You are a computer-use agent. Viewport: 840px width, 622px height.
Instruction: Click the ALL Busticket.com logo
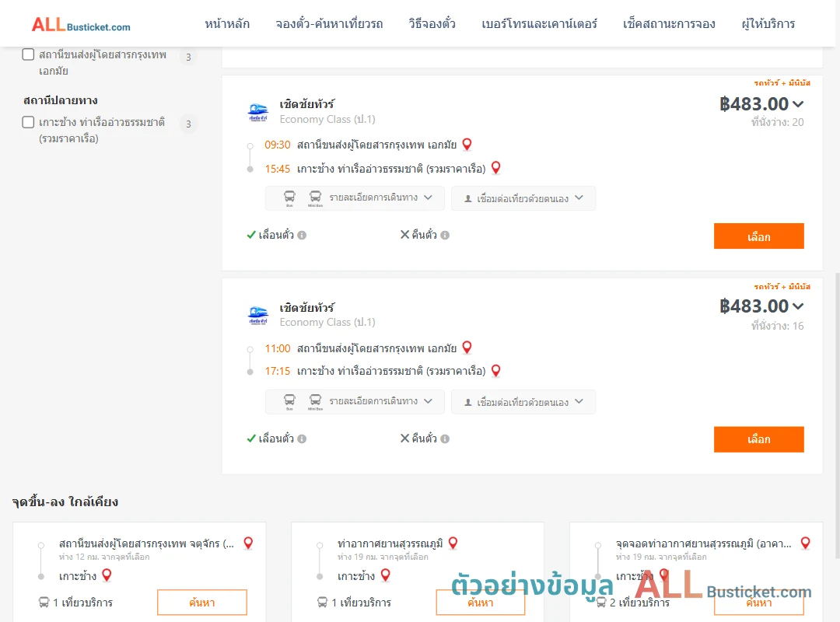pyautogui.click(x=81, y=25)
